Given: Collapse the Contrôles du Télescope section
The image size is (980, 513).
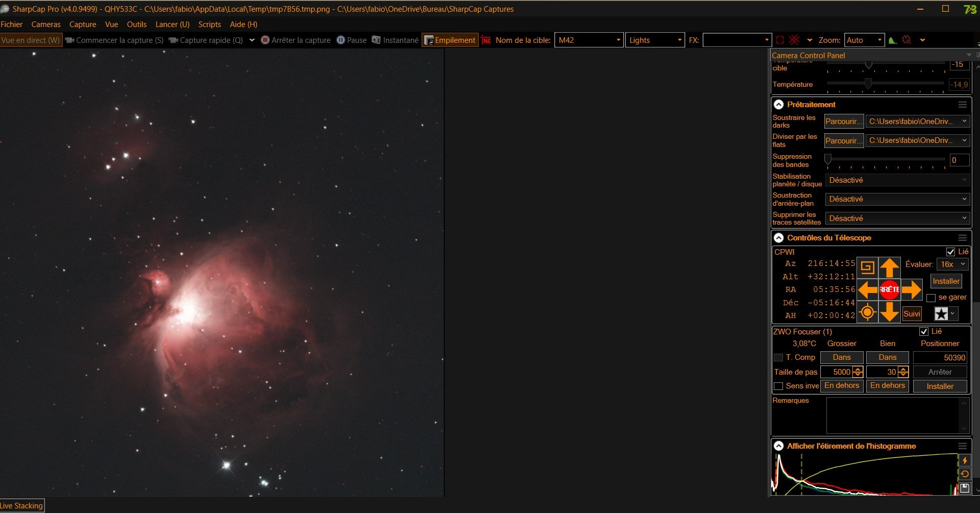Looking at the screenshot, I should pos(778,238).
